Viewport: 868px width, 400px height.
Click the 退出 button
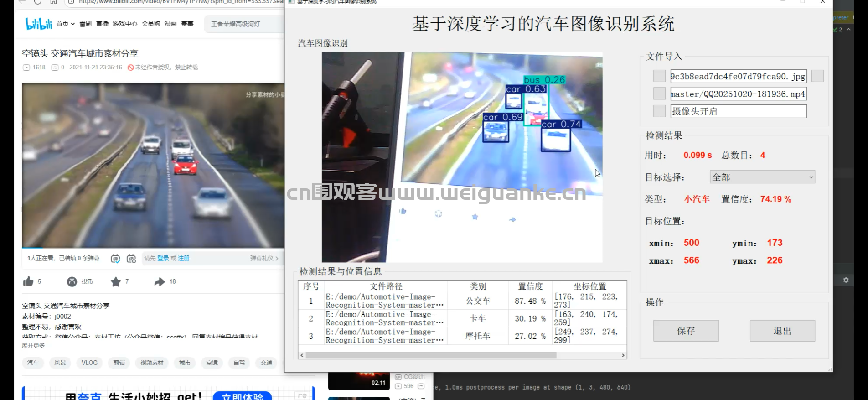pyautogui.click(x=782, y=331)
